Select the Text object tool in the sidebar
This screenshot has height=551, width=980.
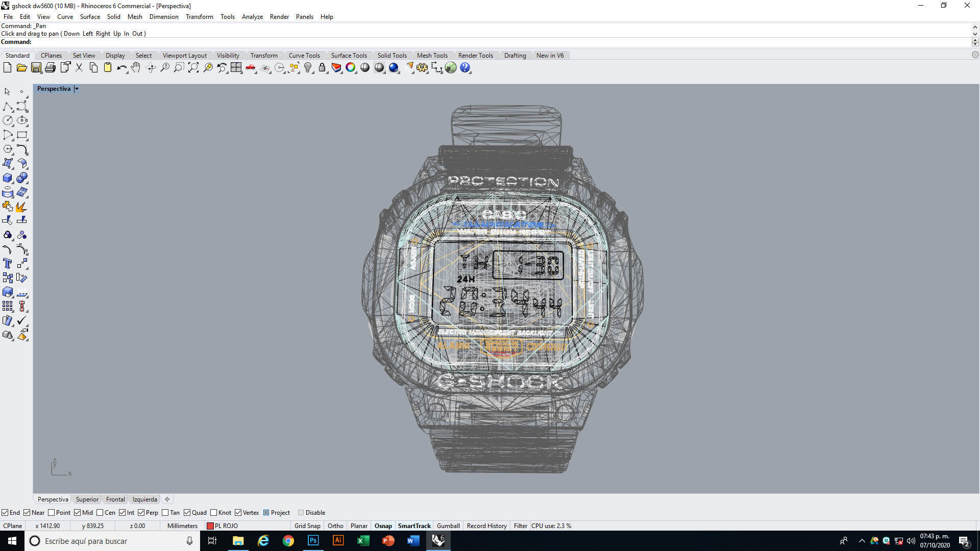point(8,263)
